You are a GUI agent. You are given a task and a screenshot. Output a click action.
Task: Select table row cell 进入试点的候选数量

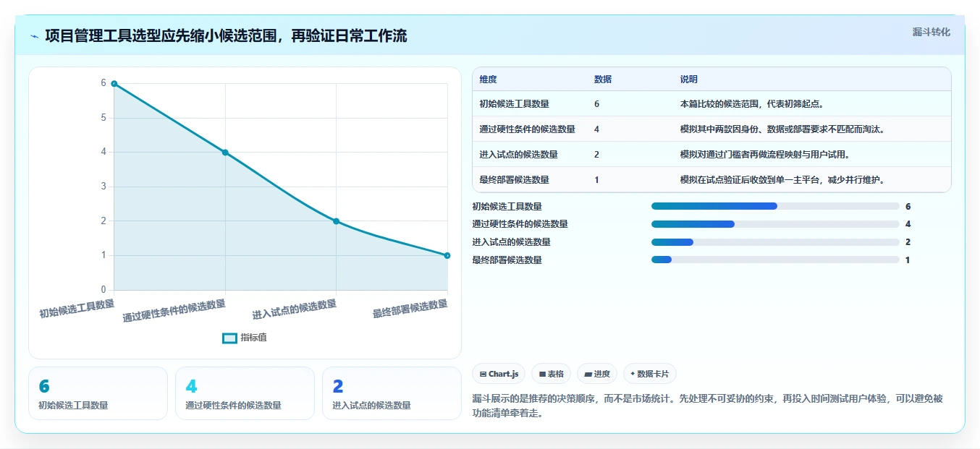518,155
